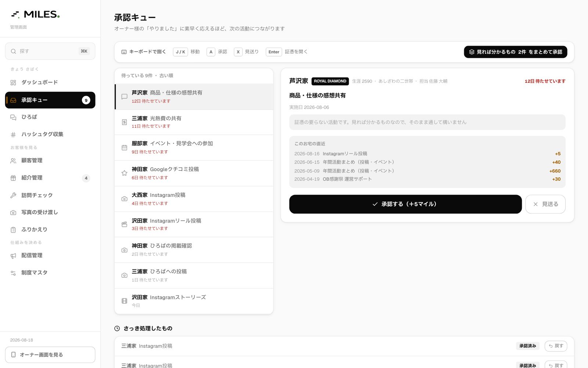Click the 見送る button
Image resolution: width=588 pixels, height=368 pixels.
click(545, 204)
